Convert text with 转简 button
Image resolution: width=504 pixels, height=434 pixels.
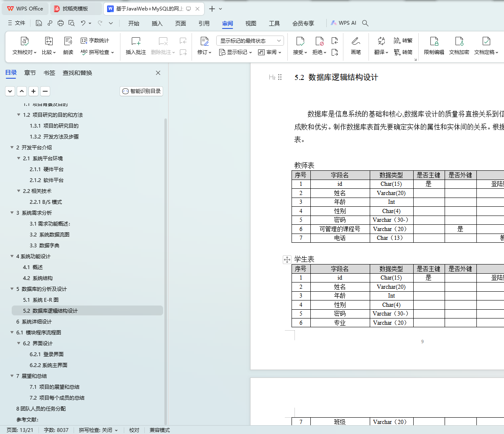tap(403, 52)
